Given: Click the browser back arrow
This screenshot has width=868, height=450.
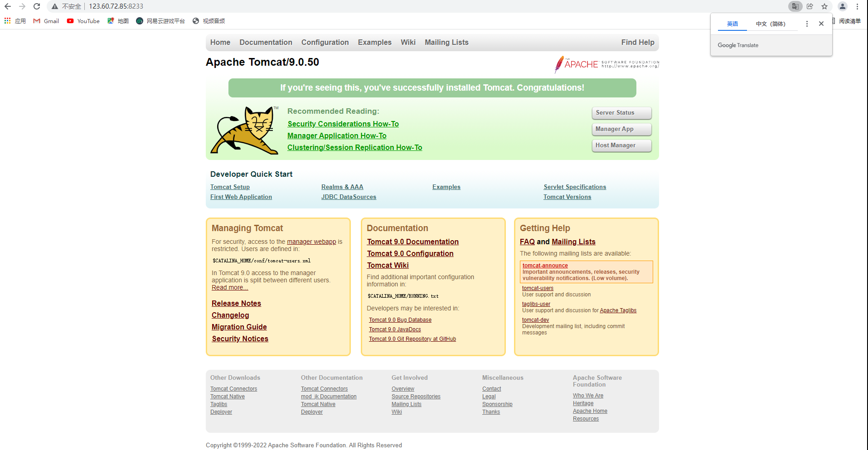Looking at the screenshot, I should coord(8,6).
